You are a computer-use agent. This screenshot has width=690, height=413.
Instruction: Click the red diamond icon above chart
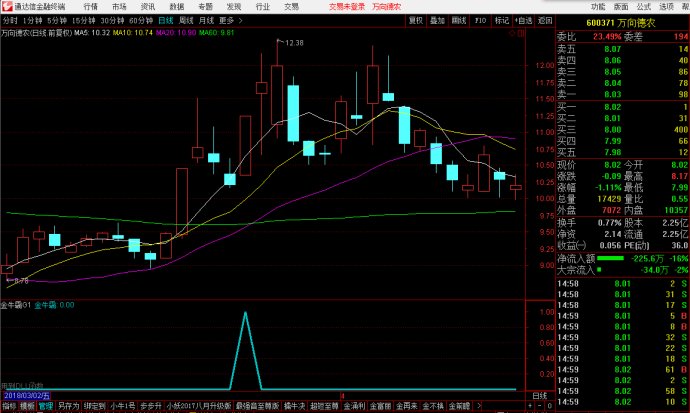pyautogui.click(x=512, y=33)
